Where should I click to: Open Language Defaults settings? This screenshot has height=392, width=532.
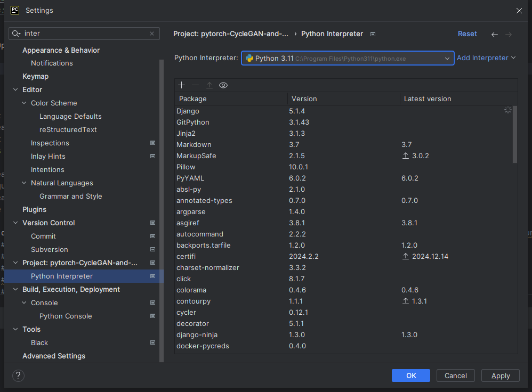click(x=70, y=116)
